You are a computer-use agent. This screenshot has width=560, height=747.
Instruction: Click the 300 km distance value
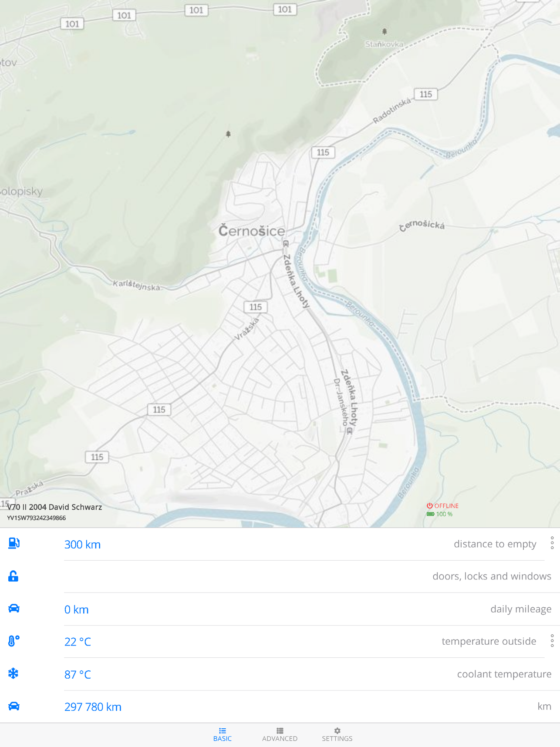click(82, 545)
